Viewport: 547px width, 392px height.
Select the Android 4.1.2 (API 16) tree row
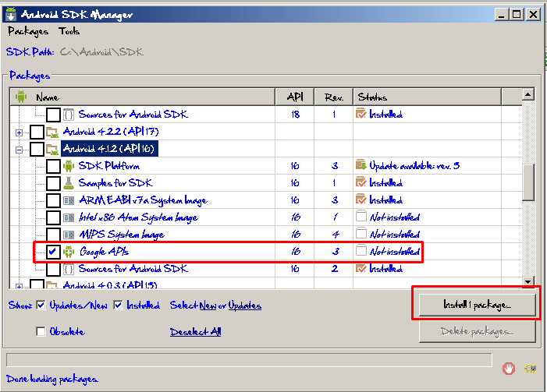pyautogui.click(x=109, y=149)
